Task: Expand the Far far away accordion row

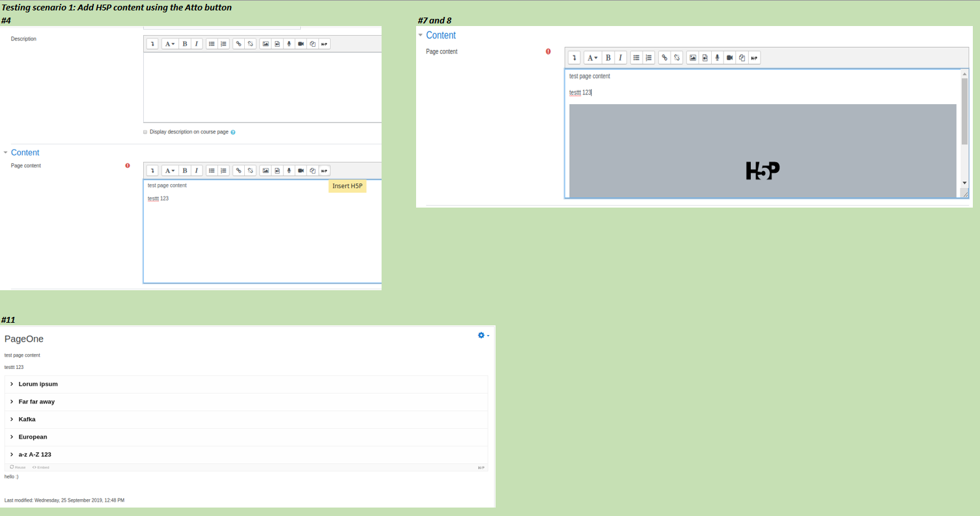Action: click(246, 401)
